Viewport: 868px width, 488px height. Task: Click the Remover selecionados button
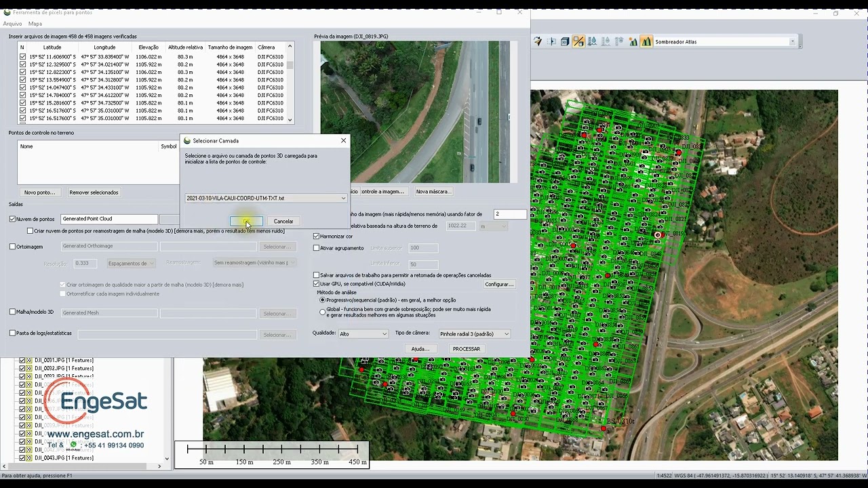tap(94, 192)
